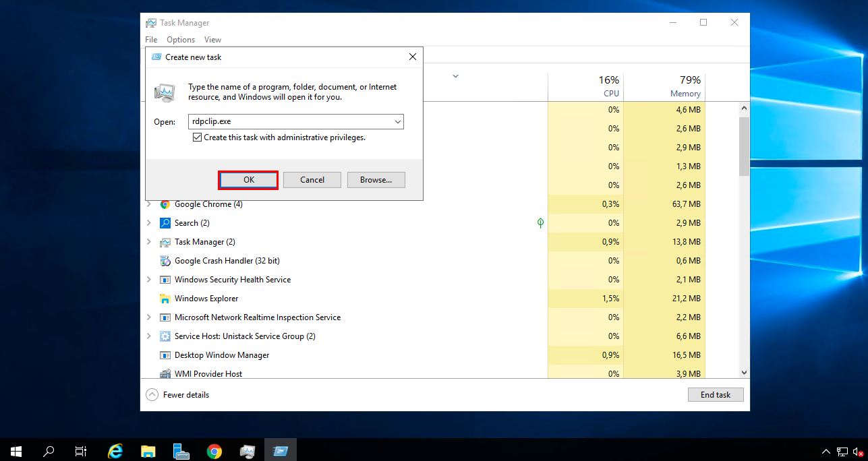Switch to Task Manager taskbar button

click(248, 451)
